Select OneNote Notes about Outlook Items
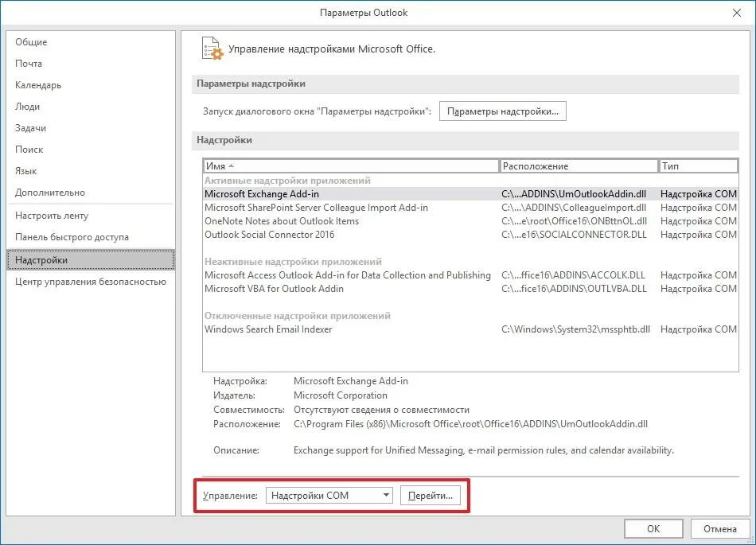 click(470, 220)
